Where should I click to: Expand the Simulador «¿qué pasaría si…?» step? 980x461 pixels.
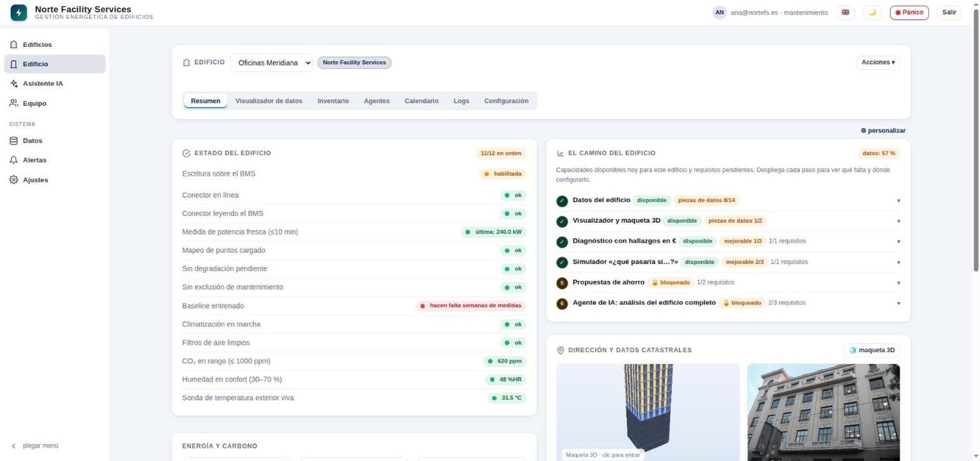click(x=728, y=263)
